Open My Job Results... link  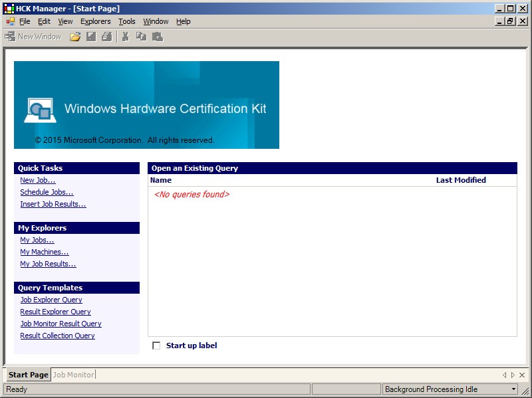[48, 264]
